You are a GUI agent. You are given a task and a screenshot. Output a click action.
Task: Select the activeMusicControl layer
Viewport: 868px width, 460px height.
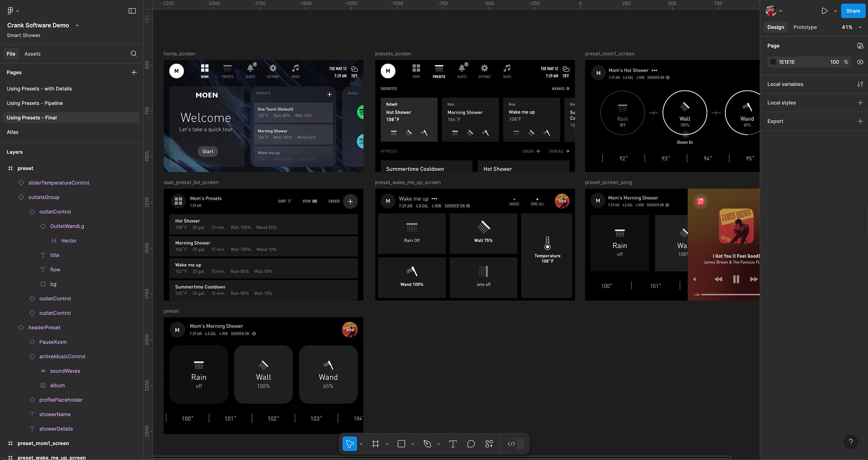[62, 356]
